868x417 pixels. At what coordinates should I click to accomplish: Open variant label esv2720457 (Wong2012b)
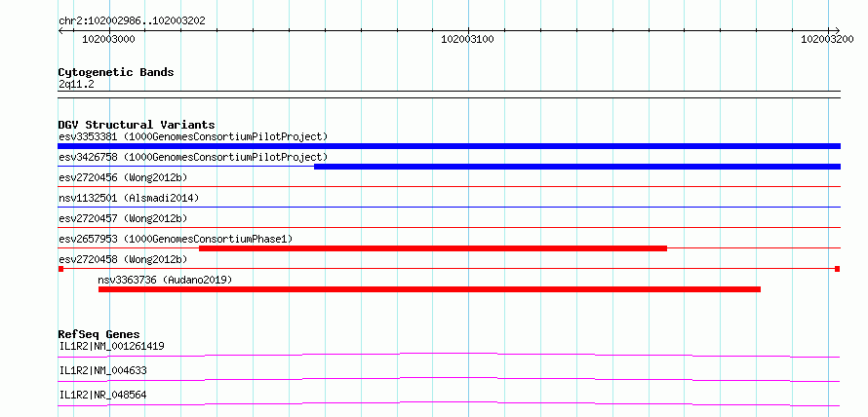[x=123, y=218]
